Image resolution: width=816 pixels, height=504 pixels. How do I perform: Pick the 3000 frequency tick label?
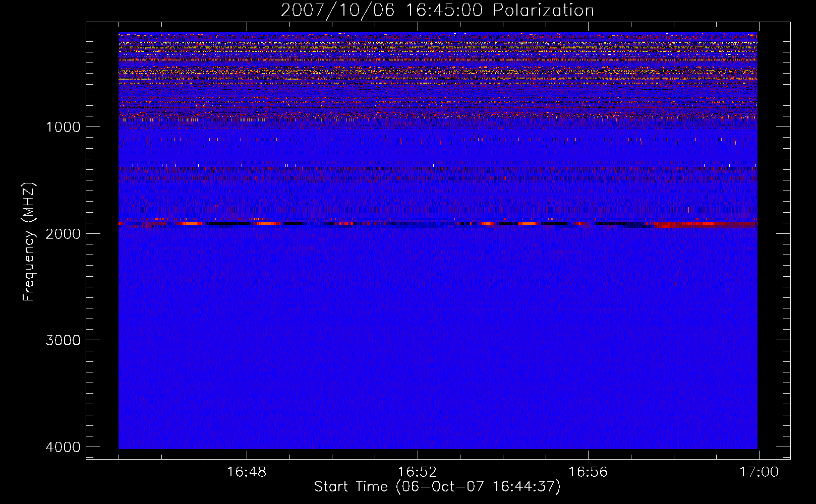click(63, 340)
